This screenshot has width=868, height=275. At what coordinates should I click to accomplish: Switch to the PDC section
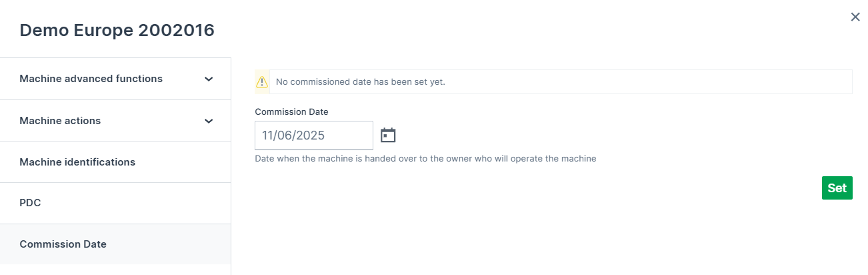30,203
